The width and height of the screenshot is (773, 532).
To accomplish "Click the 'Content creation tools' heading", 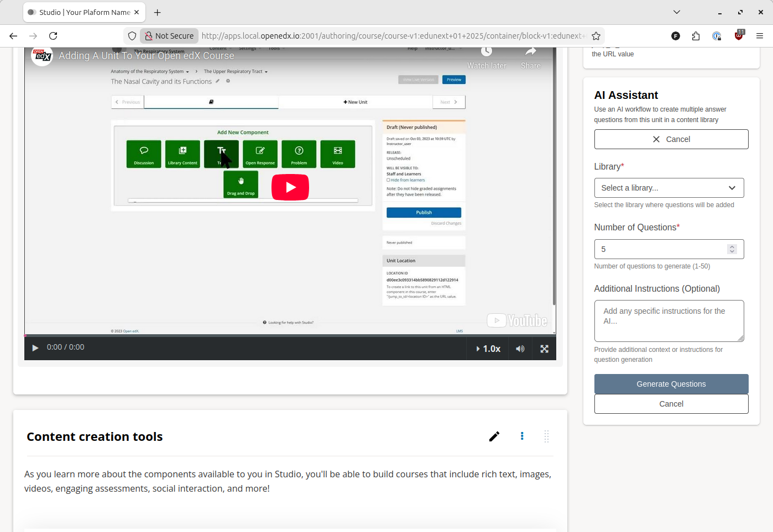I will click(x=95, y=436).
